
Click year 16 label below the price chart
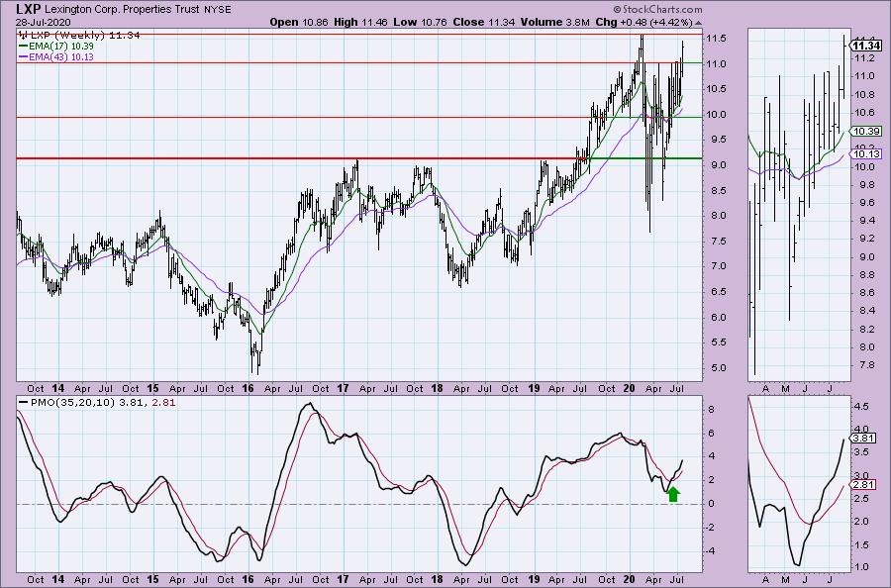tap(247, 389)
